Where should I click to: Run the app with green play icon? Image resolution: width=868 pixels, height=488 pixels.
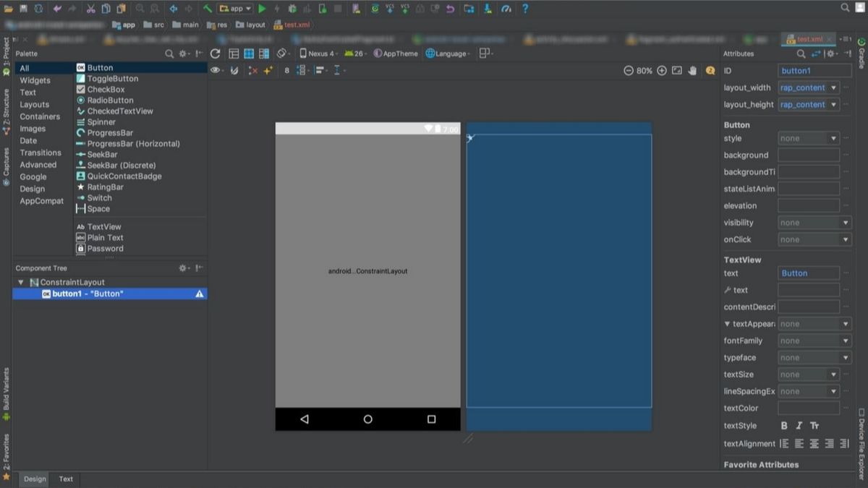[263, 9]
